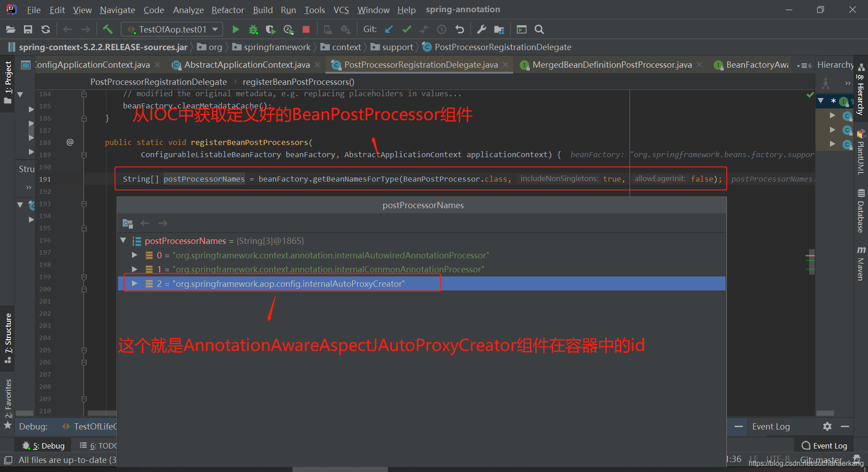
Task: Open the File menu
Action: 34,9
